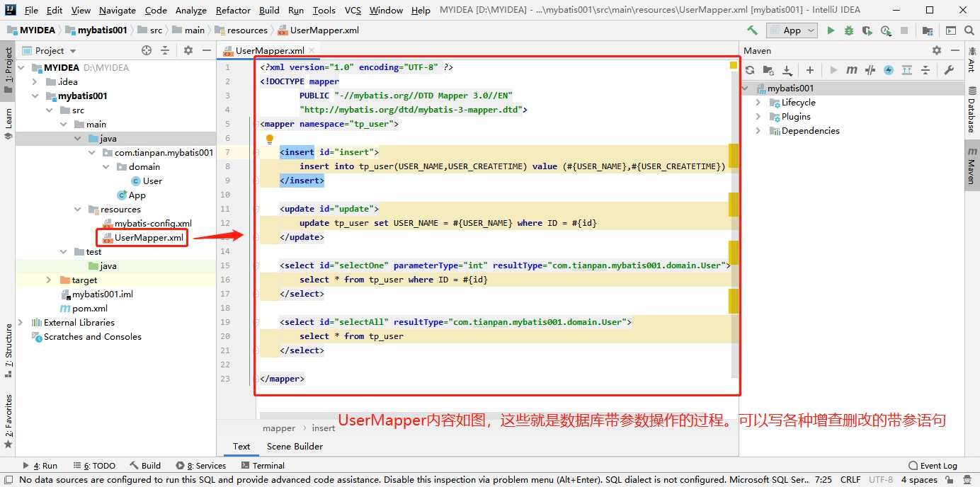Viewport: 980px width, 487px height.
Task: Expand Maven Plugins node
Action: (758, 117)
